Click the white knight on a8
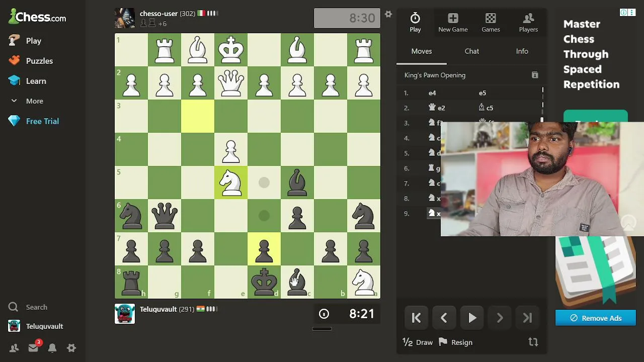Image resolution: width=644 pixels, height=362 pixels. pyautogui.click(x=364, y=282)
